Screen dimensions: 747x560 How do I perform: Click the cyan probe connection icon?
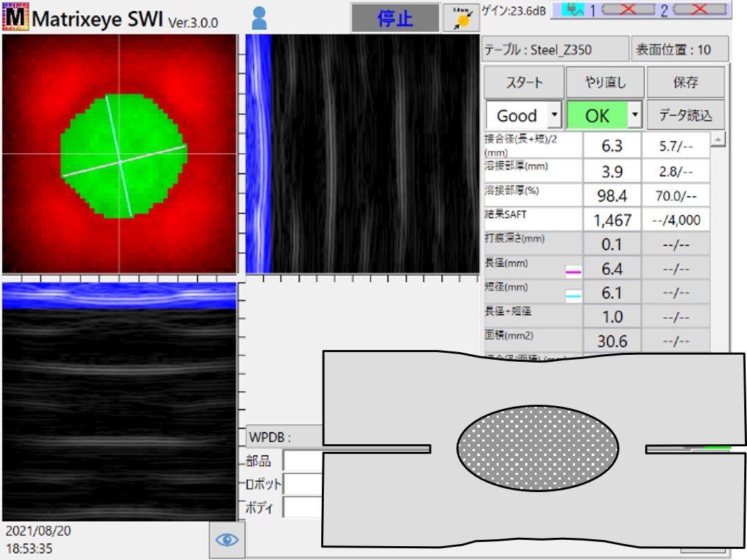[x=573, y=9]
